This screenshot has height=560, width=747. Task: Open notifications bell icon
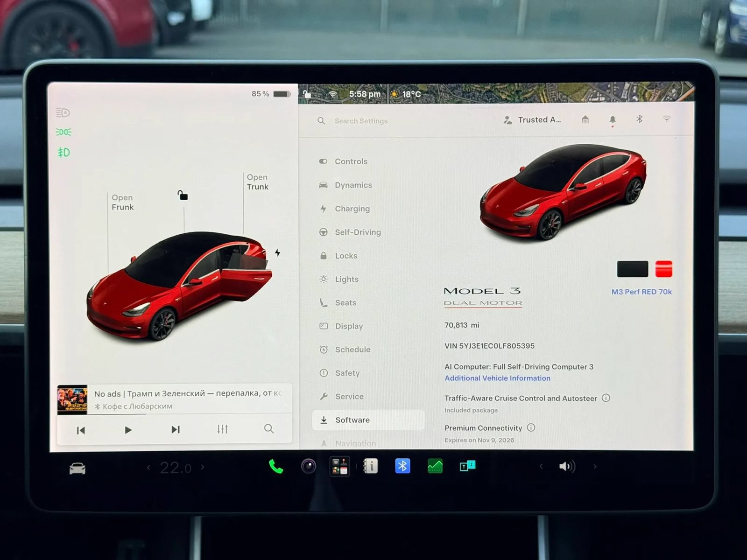point(613,120)
